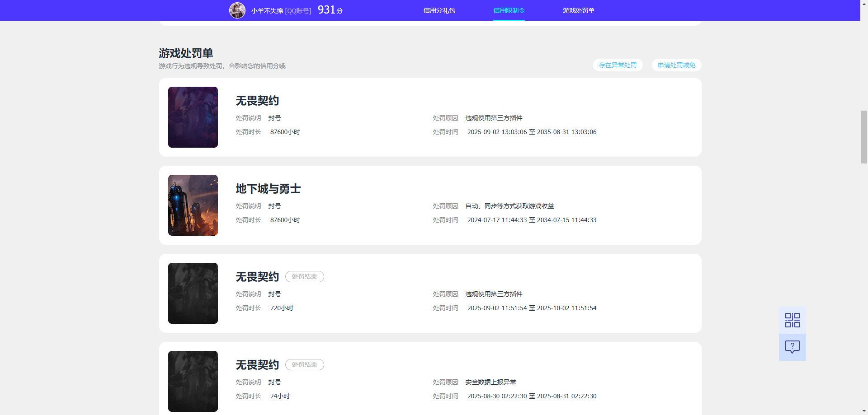The image size is (868, 415).
Task: Open the 87600小时 无畏契约 game cover thumbnail
Action: pos(193,117)
